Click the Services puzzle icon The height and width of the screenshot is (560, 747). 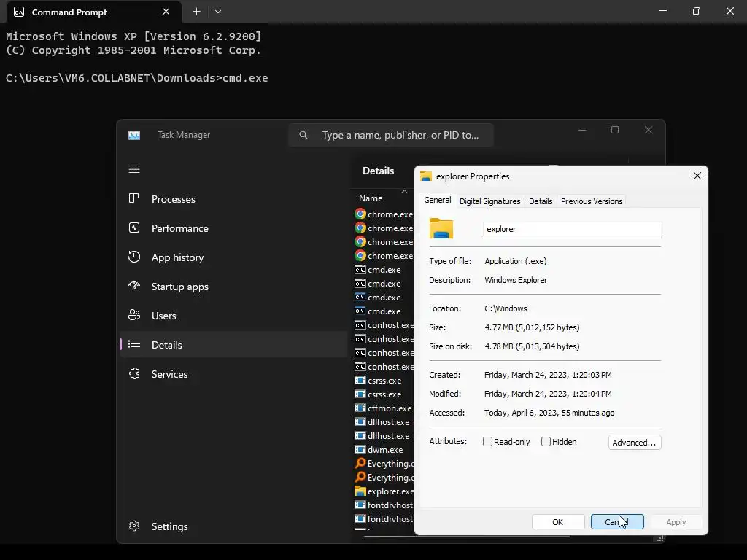coord(134,373)
